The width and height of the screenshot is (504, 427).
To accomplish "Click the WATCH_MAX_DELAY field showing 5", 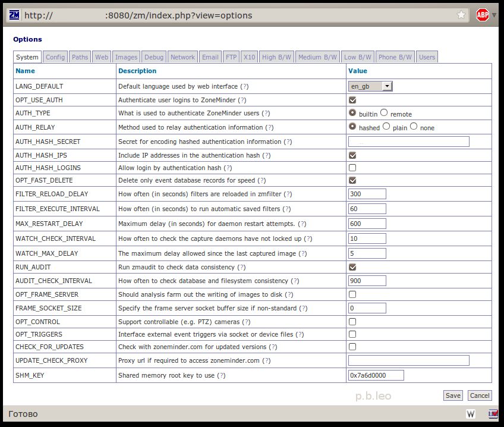I will coord(367,253).
